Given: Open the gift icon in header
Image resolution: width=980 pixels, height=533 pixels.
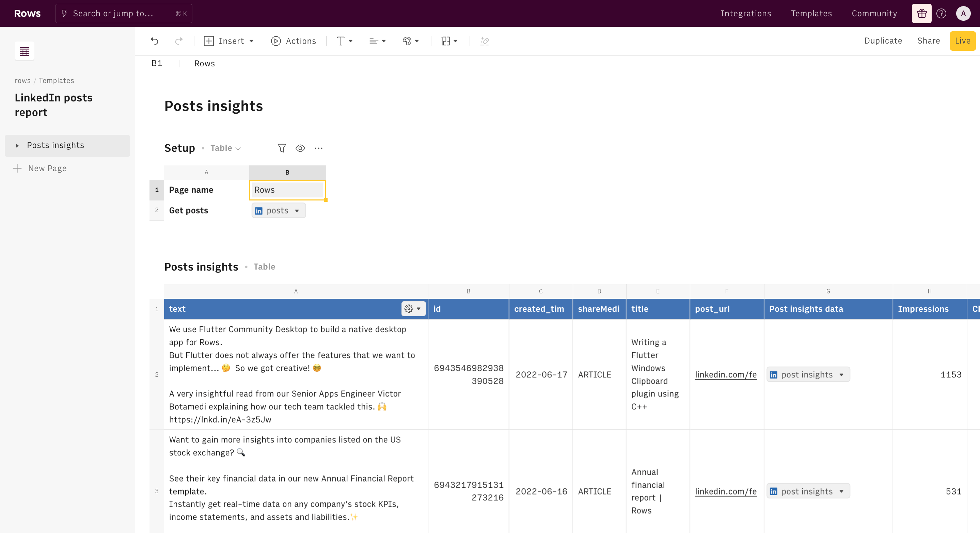Looking at the screenshot, I should point(921,14).
